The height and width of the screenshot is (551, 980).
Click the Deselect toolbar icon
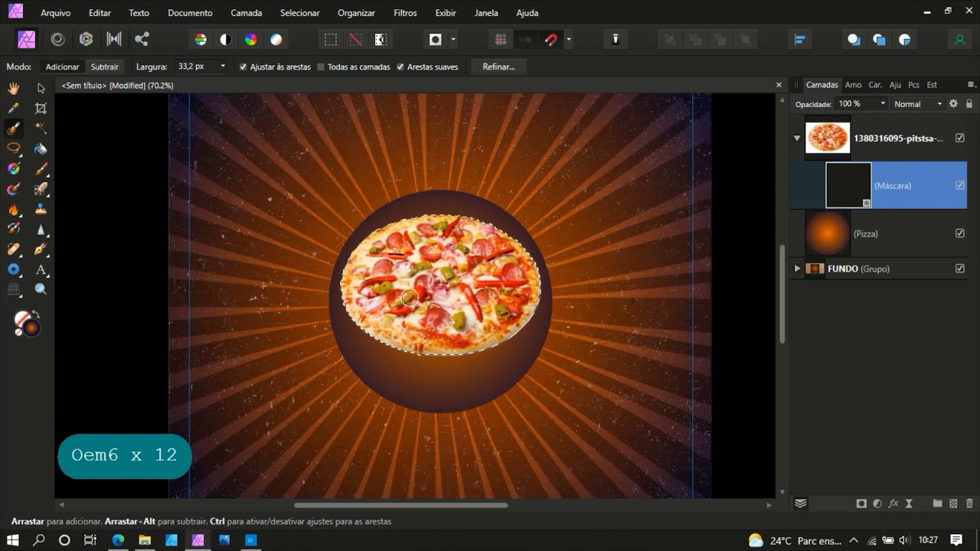coord(356,40)
